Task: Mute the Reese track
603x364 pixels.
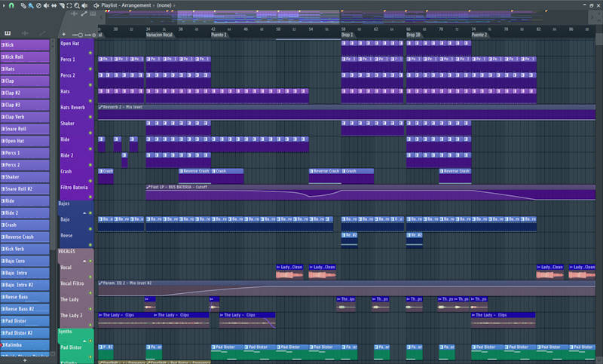Action: [x=90, y=245]
